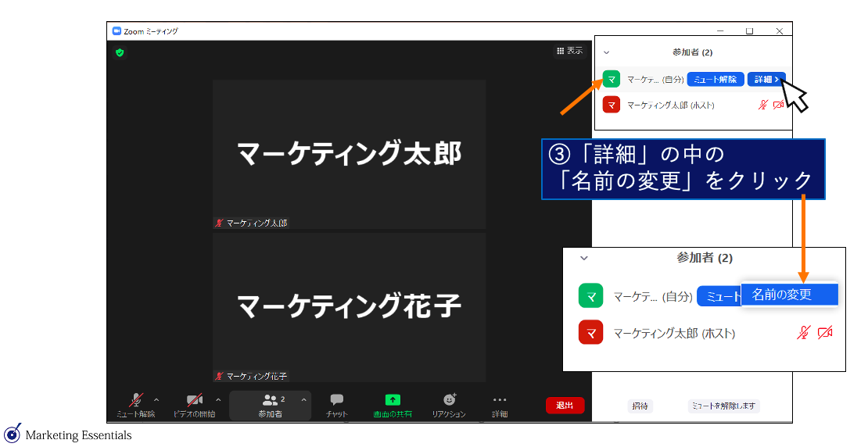Expand video options arrow beside camera

(x=218, y=399)
